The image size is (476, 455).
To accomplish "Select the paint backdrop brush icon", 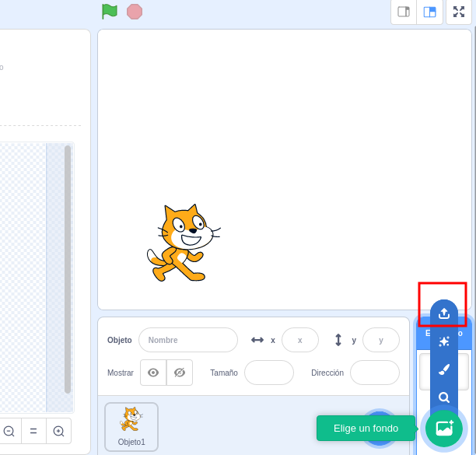I will point(444,369).
